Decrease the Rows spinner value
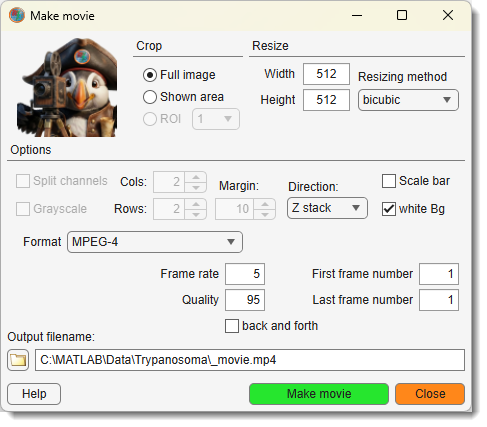487x427 pixels. tap(196, 214)
